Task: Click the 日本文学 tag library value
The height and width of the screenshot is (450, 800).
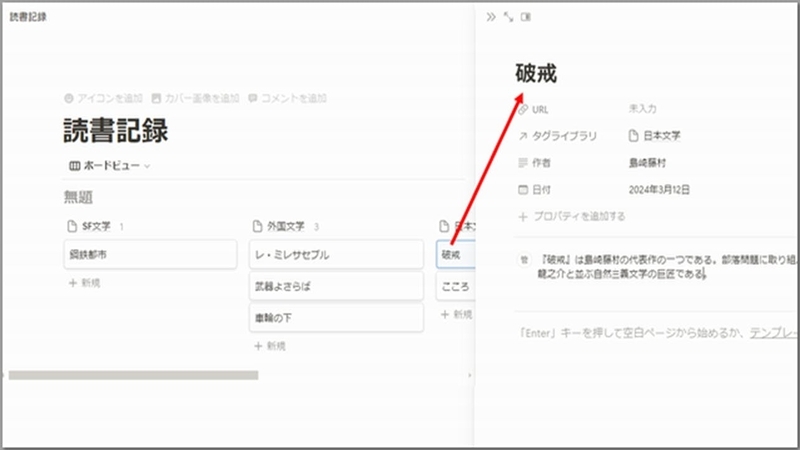Action: pos(661,136)
